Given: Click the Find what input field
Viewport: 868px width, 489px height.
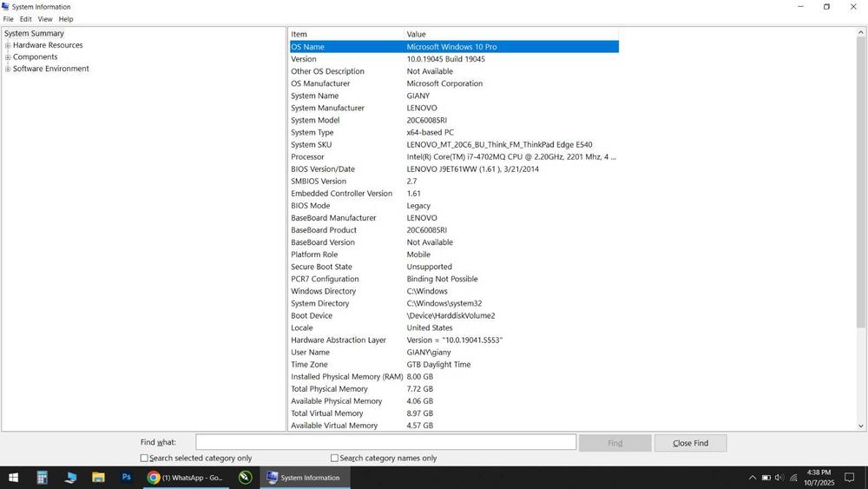Looking at the screenshot, I should tap(386, 442).
